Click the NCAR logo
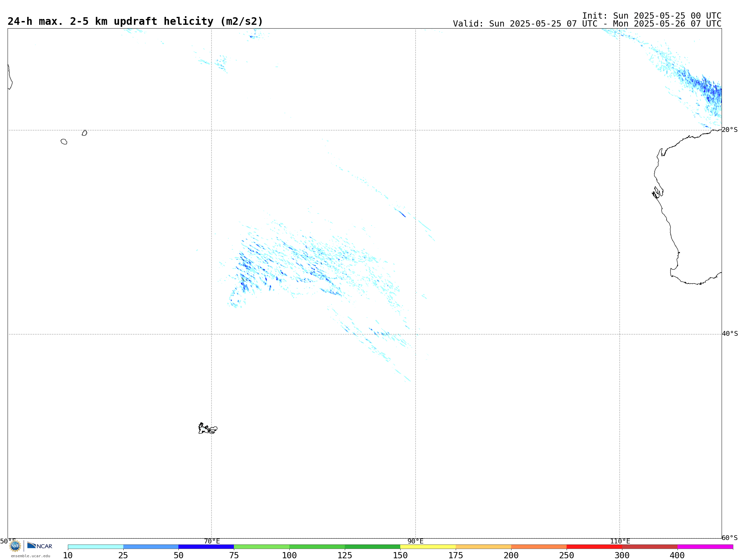This screenshot has height=560, width=744. tap(40, 546)
